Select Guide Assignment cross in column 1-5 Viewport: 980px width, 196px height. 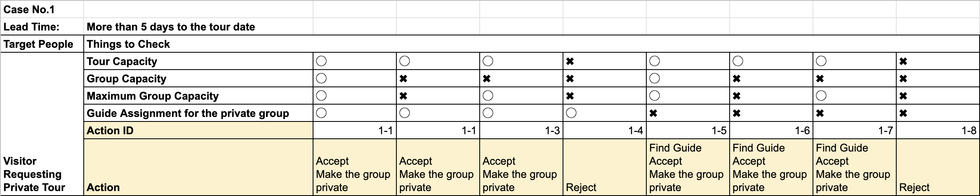(x=653, y=113)
